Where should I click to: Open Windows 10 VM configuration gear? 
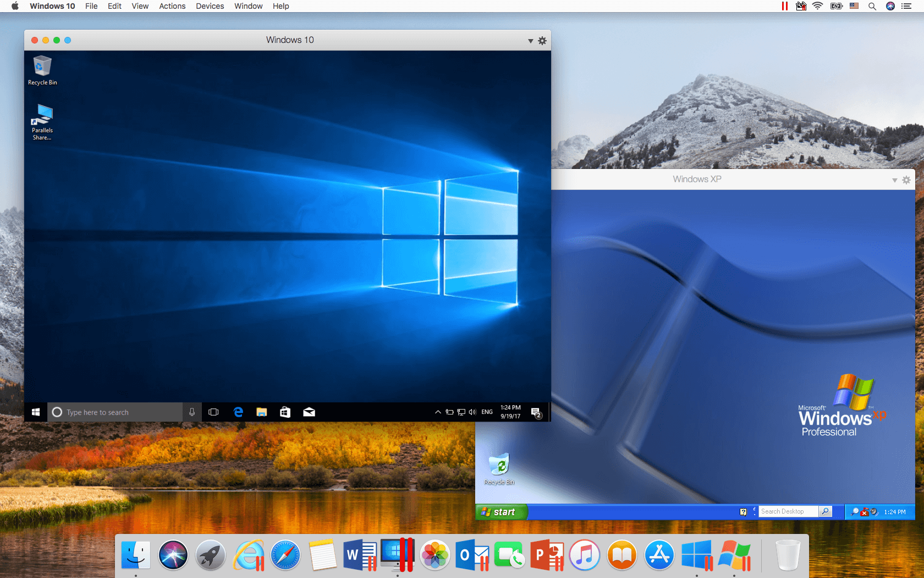(542, 41)
